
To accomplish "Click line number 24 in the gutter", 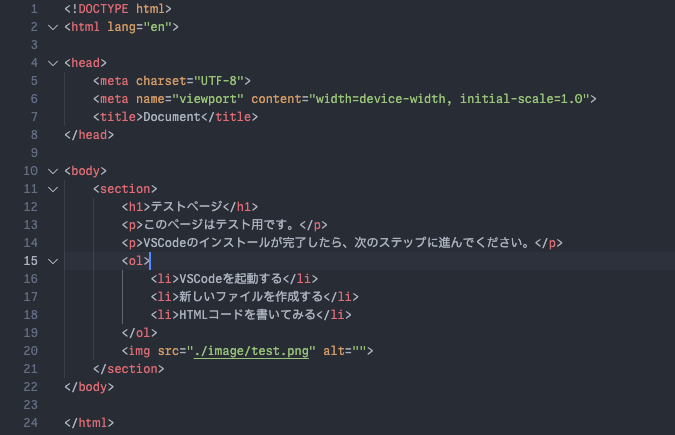I will tap(31, 422).
